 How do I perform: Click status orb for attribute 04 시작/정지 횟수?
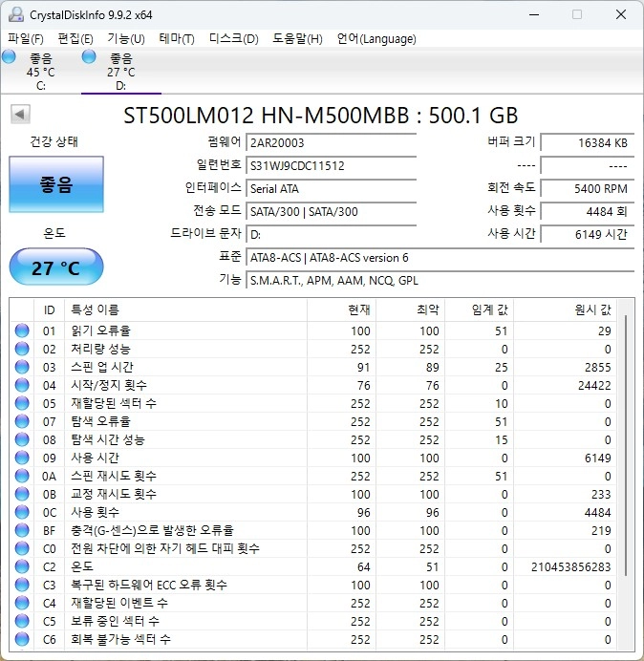click(22, 385)
